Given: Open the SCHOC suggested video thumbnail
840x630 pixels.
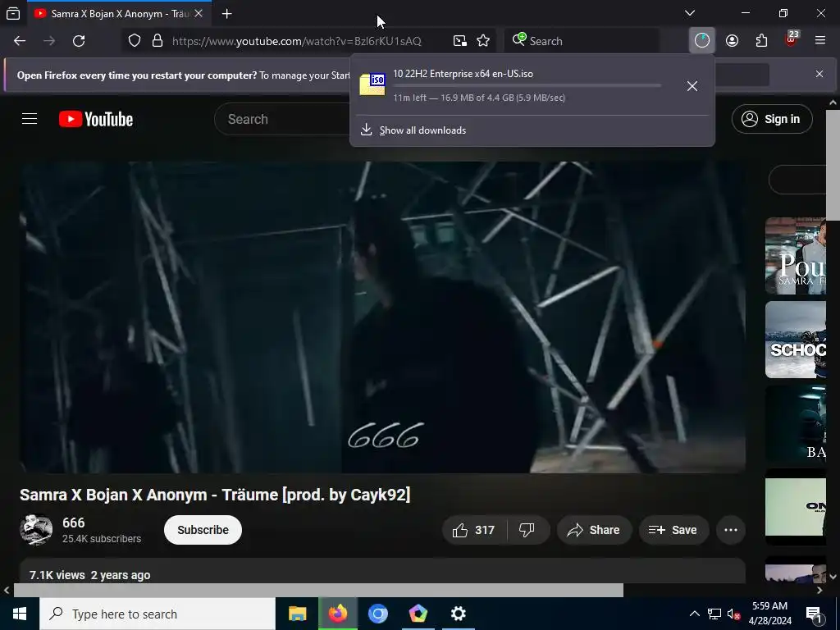Looking at the screenshot, I should click(796, 340).
